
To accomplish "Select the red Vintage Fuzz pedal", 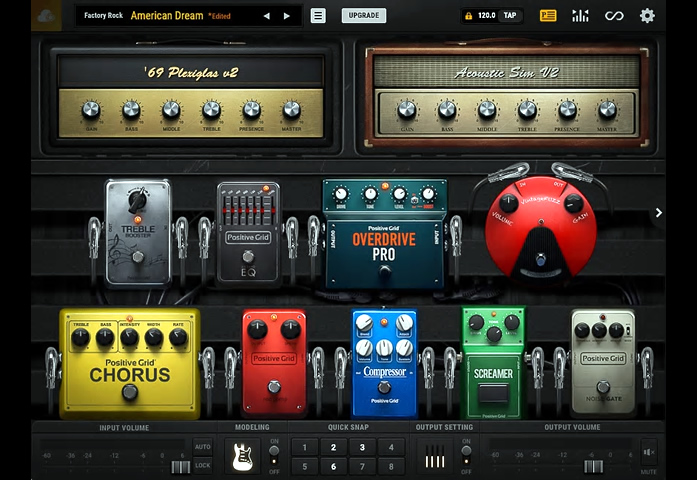I will [541, 229].
